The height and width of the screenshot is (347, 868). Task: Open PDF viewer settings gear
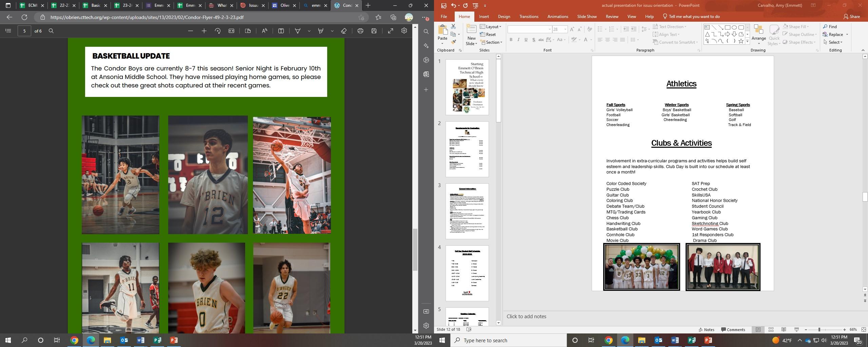(x=404, y=31)
